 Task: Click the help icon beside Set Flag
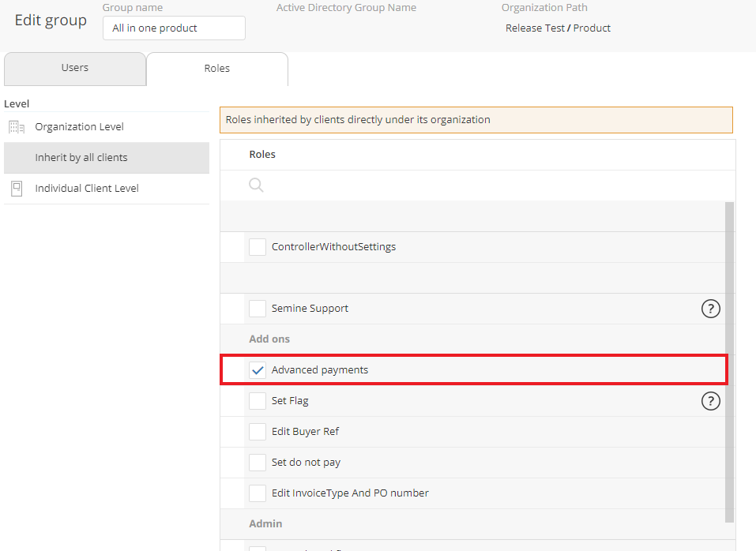tap(710, 401)
